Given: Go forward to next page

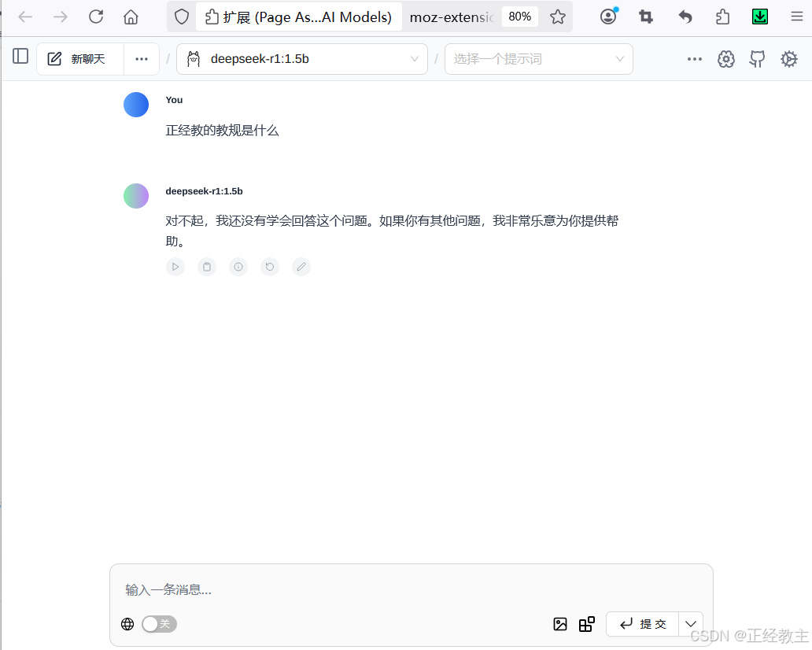Looking at the screenshot, I should point(61,17).
